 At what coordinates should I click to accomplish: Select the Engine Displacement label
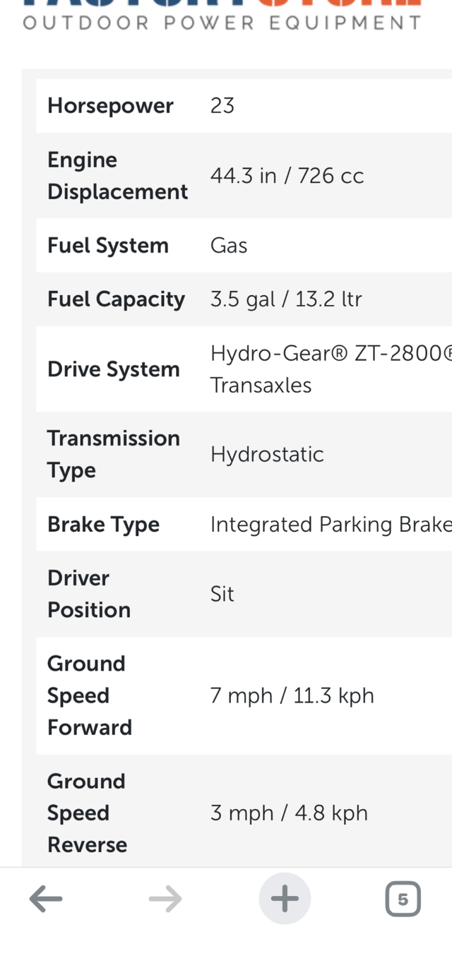117,176
